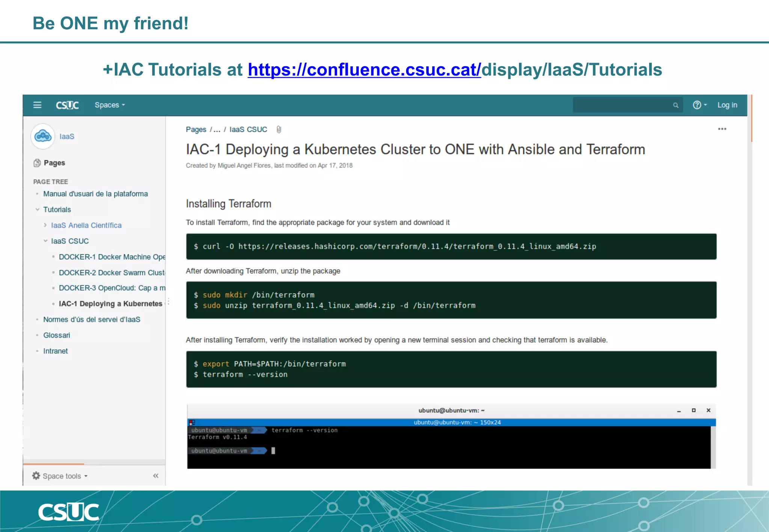
Task: Click last modified date Apr 17, 2018
Action: pos(335,165)
